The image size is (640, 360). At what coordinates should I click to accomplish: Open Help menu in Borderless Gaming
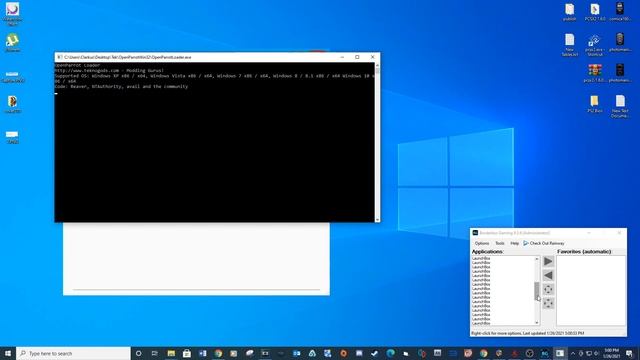[x=514, y=243]
